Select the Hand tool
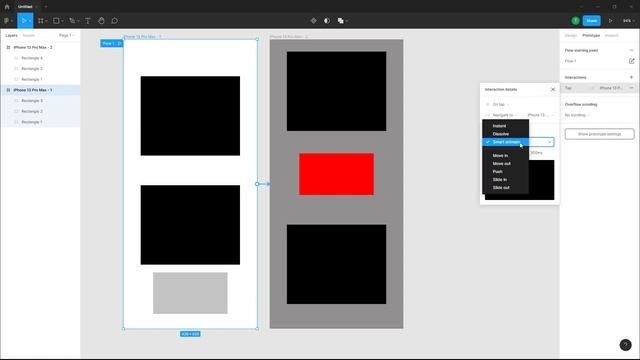 click(101, 21)
